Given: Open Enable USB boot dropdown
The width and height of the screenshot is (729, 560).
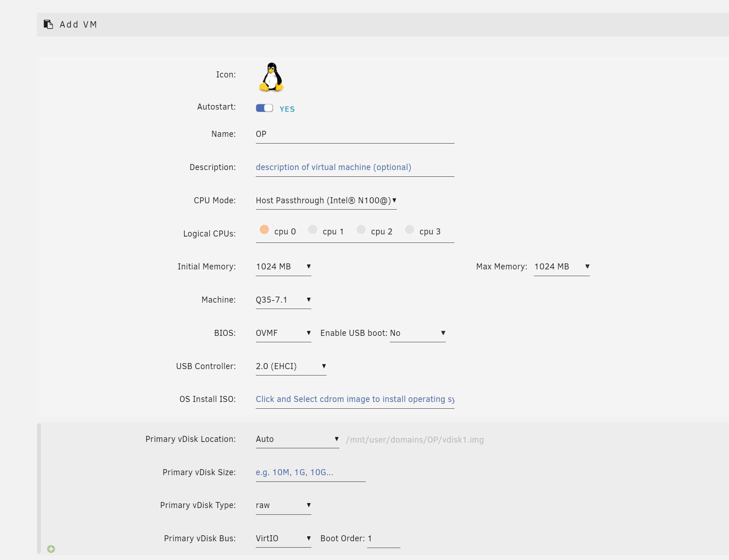Looking at the screenshot, I should tap(417, 333).
